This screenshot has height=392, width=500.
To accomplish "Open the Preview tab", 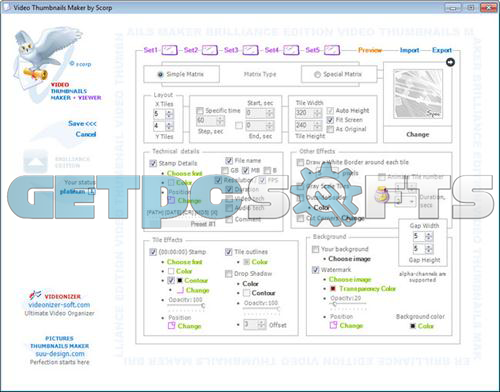I will tap(370, 50).
